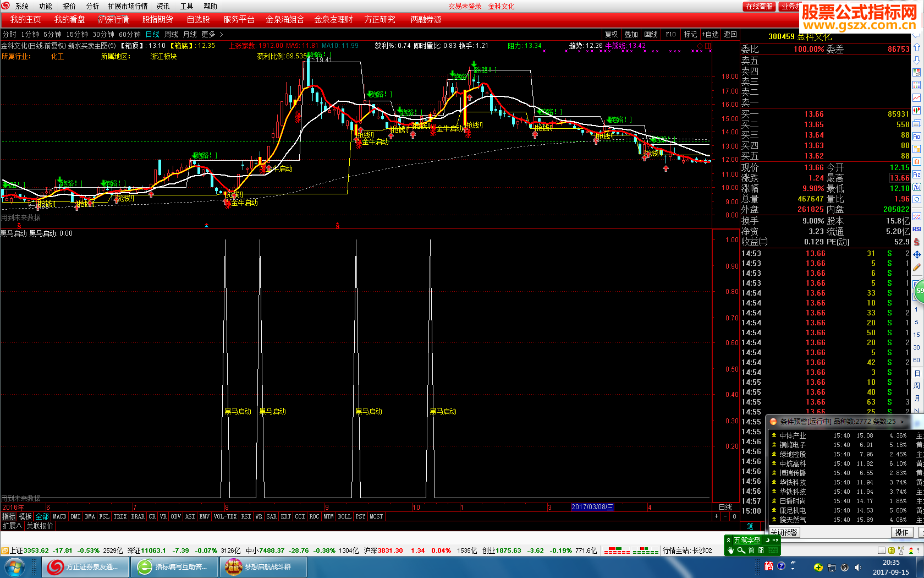Viewport: 924px width, 578px height.
Task: Click the magnifier icon on the 五笔字型 bar
Action: coord(741,550)
